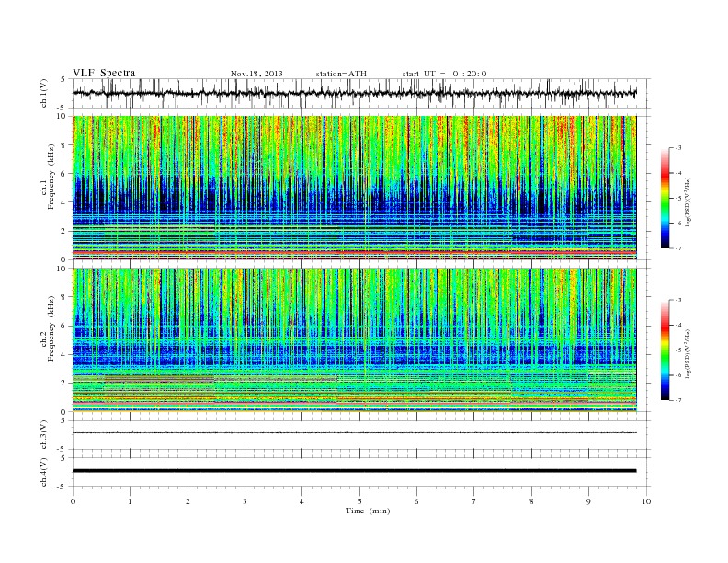Click the 'ch.4(V)' axis label
Image resolution: width=728 pixels, height=563 pixels.
click(44, 472)
